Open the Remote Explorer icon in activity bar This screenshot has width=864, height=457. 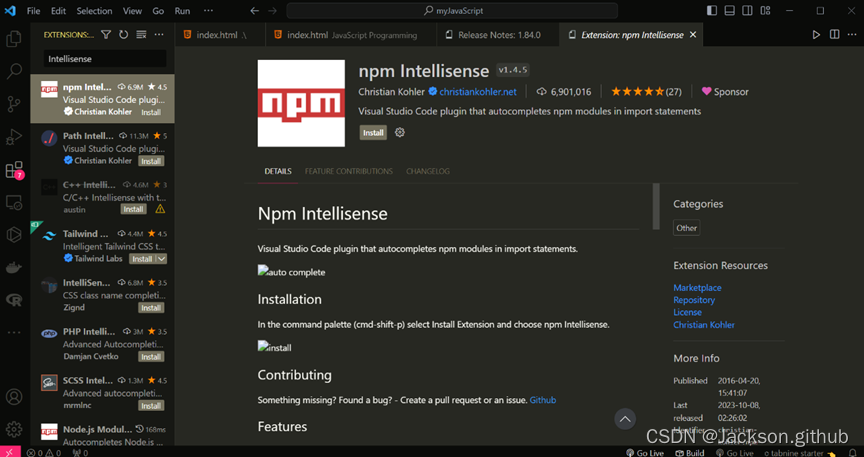(13, 202)
